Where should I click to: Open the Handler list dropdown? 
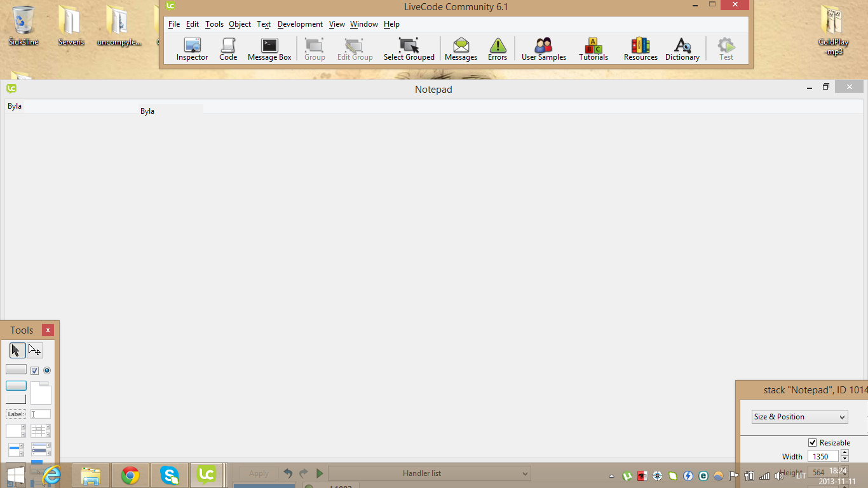point(429,473)
